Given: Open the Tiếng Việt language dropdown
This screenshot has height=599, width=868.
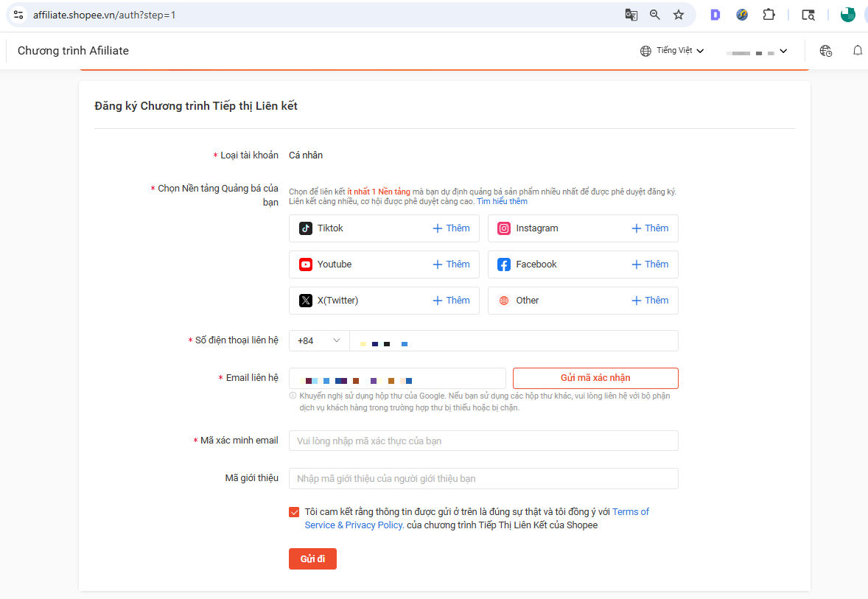Looking at the screenshot, I should (680, 50).
